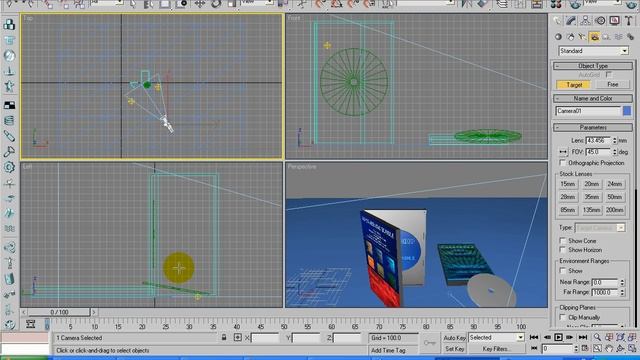Step to the next frame

pyautogui.click(x=570, y=338)
